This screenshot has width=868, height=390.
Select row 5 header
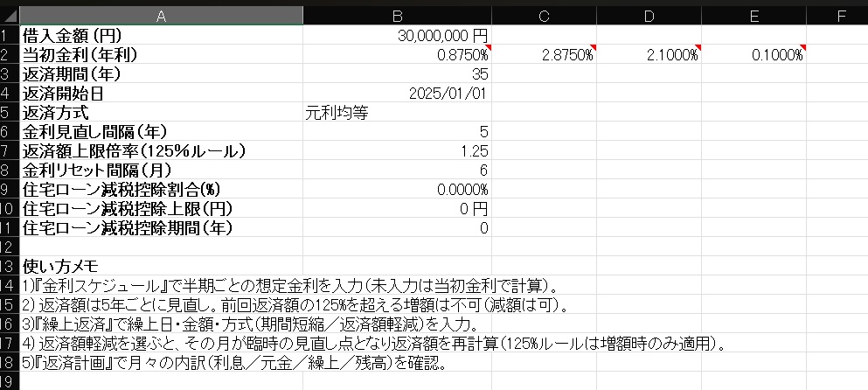10,113
